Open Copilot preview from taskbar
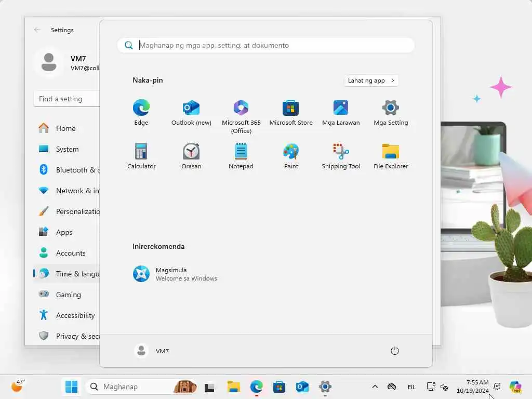This screenshot has height=399, width=532. pos(515,387)
